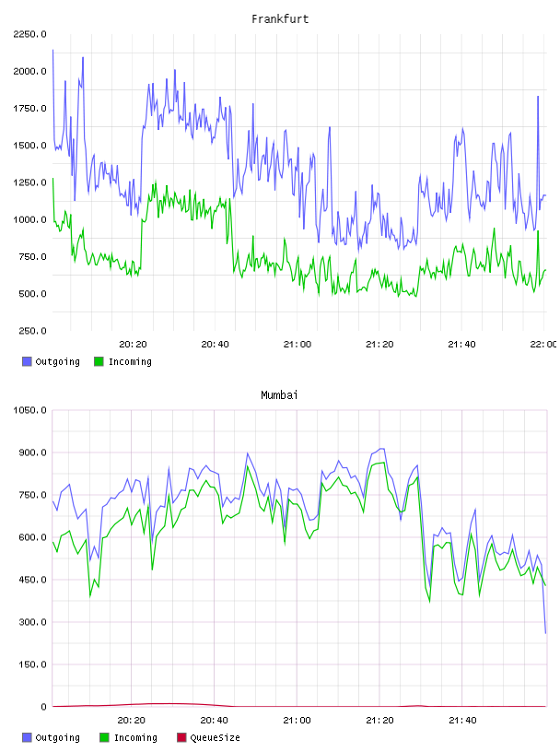Click the 21:40 time label on Mumbai chart
Screen dimensions: 560x752
click(x=462, y=721)
